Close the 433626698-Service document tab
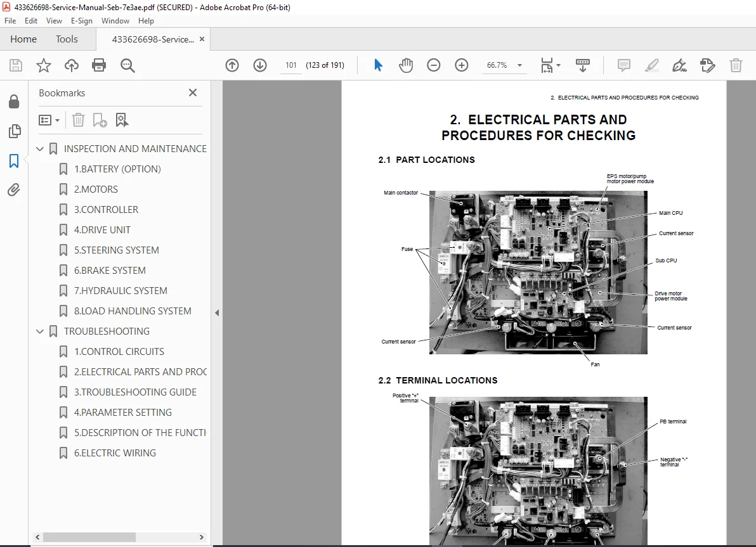 [202, 39]
